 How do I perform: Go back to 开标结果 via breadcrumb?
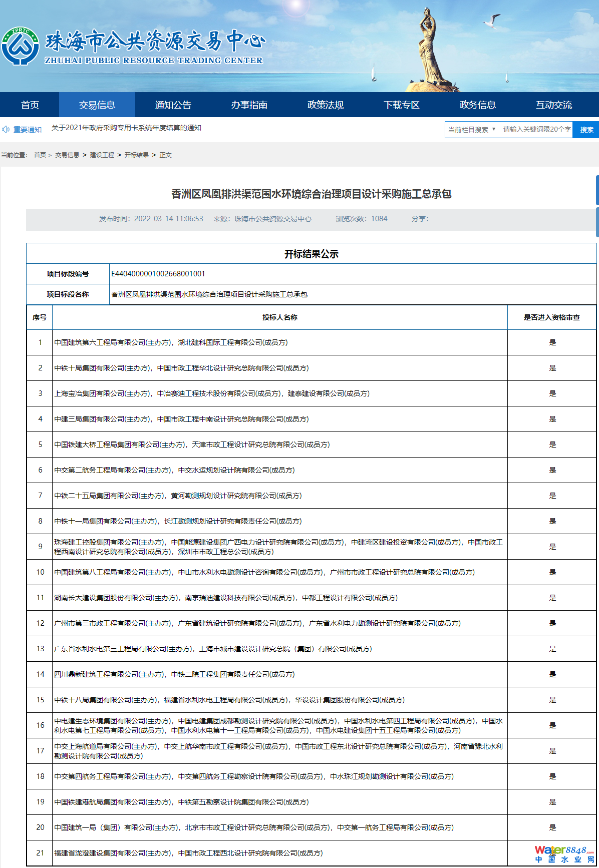[137, 155]
